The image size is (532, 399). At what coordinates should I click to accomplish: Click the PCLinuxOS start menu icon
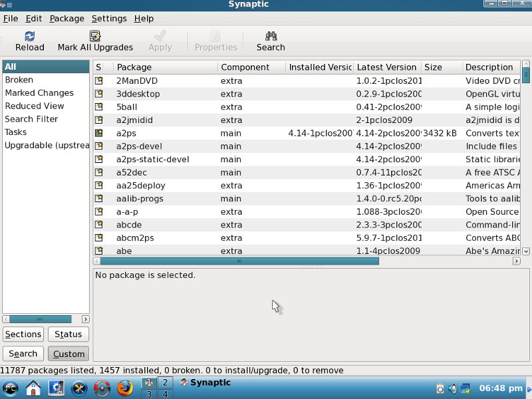click(x=11, y=388)
